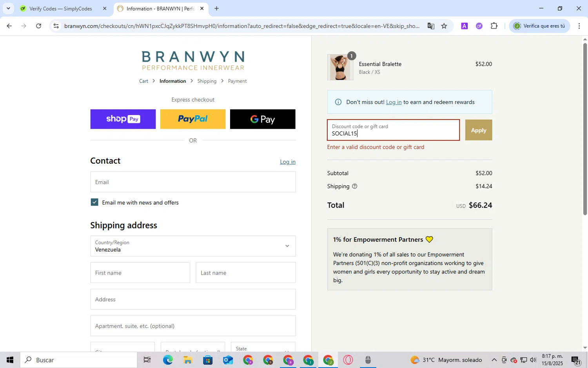Click the Verifica que eres tú profile button
This screenshot has height=368, width=588.
[539, 26]
